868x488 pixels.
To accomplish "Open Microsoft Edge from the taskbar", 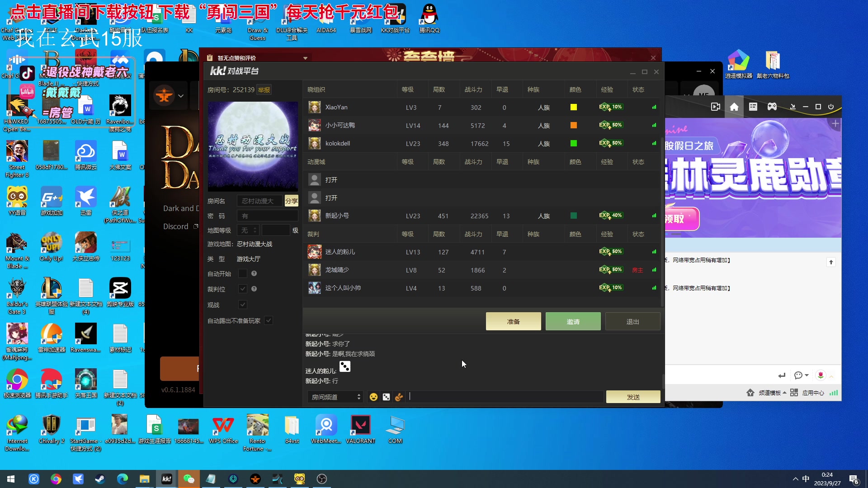I will click(122, 479).
